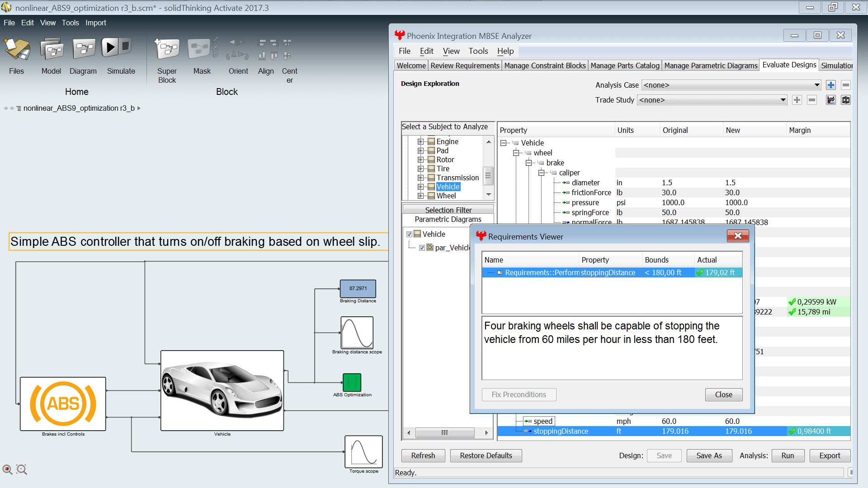Collapse the caliper property node

[541, 173]
